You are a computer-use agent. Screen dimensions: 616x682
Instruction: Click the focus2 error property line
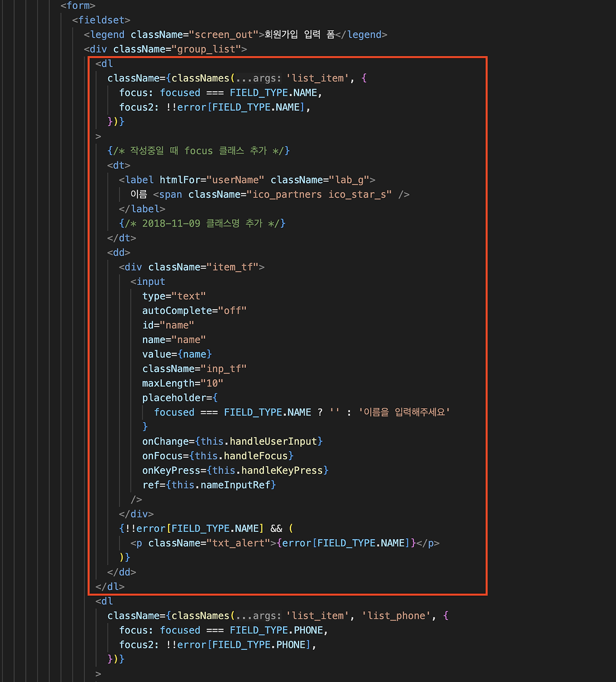[215, 107]
